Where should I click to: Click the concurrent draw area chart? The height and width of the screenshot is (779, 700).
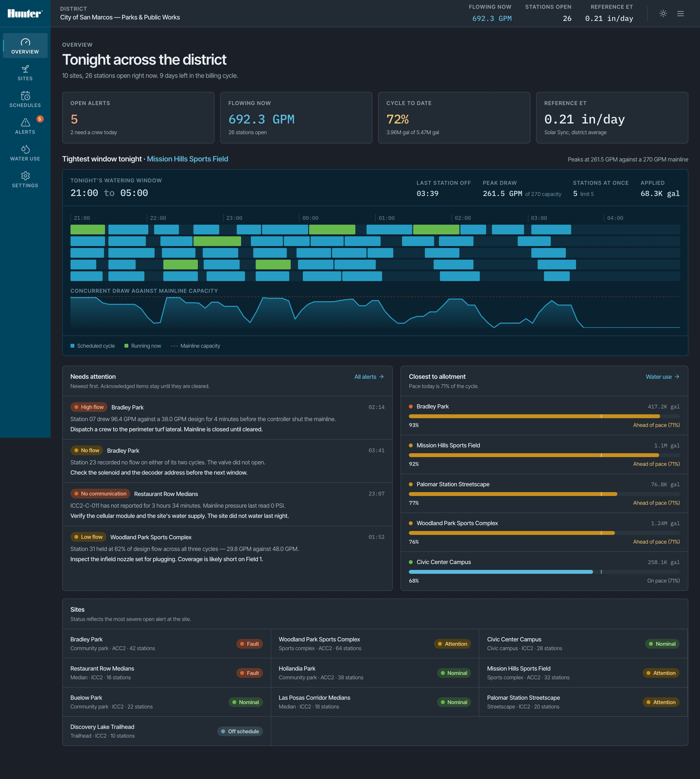pyautogui.click(x=375, y=312)
